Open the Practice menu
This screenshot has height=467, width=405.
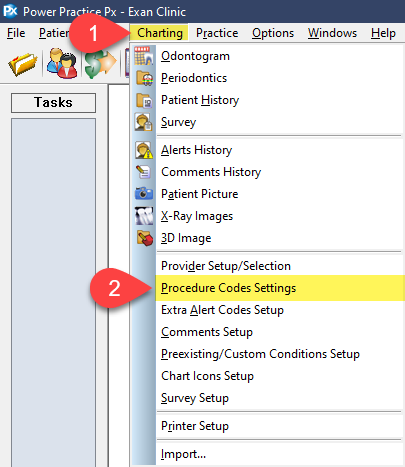coord(217,33)
